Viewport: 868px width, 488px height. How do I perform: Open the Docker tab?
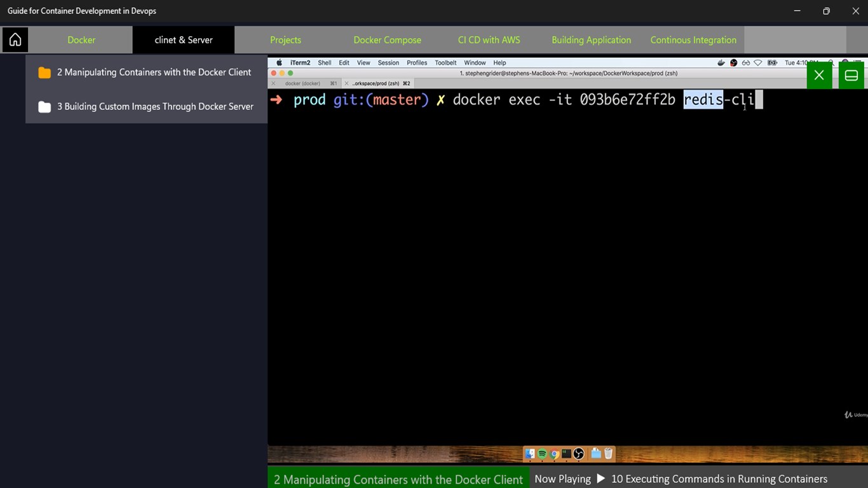point(81,39)
